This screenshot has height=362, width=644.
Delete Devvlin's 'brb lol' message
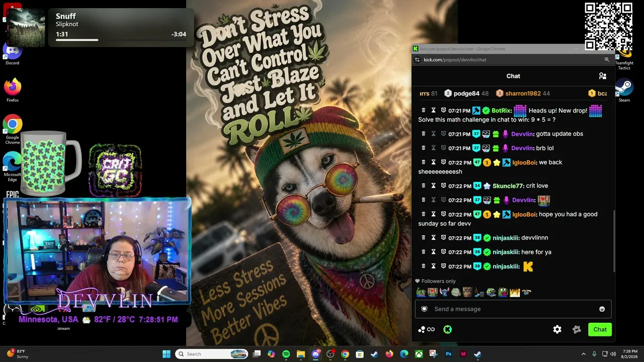click(x=423, y=148)
